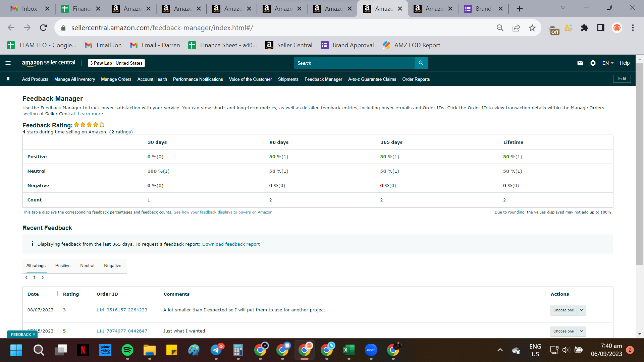Screen dimensions: 644x362
Task: Bookmark this page with the star icon
Action: coord(532,28)
